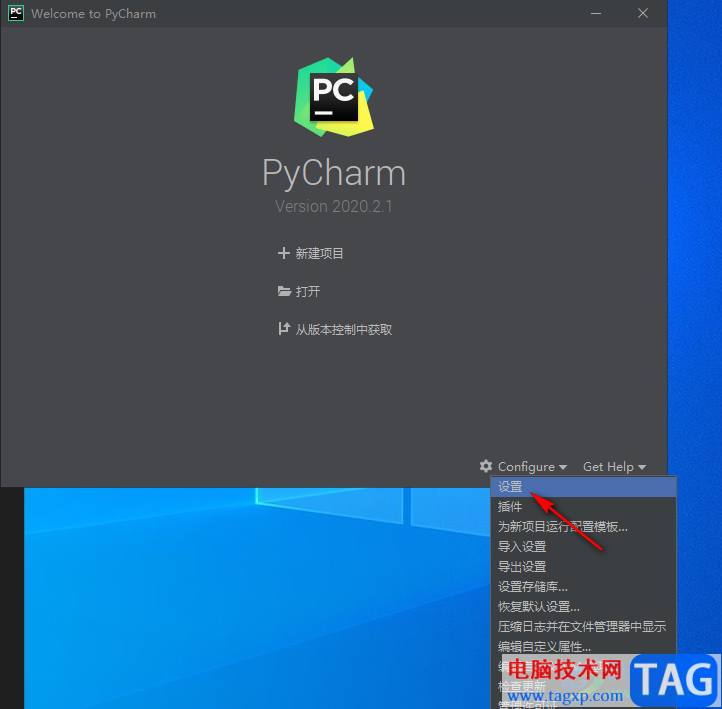Click the version control icon beside 从版本控制中获取
The width and height of the screenshot is (722, 709).
click(x=284, y=329)
